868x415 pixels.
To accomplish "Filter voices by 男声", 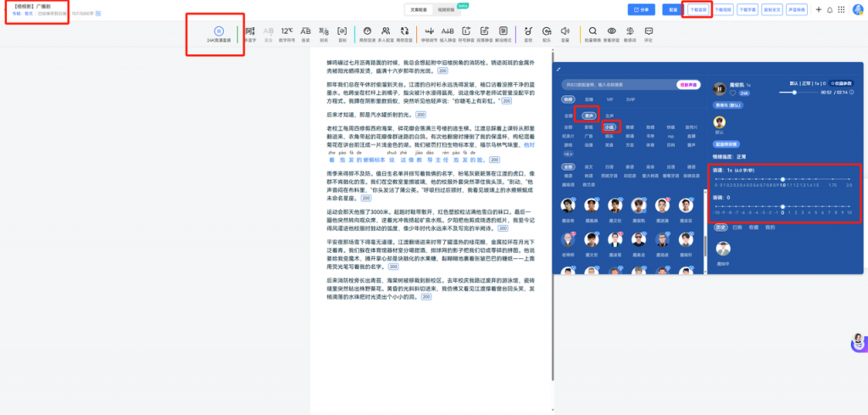I will coord(588,115).
